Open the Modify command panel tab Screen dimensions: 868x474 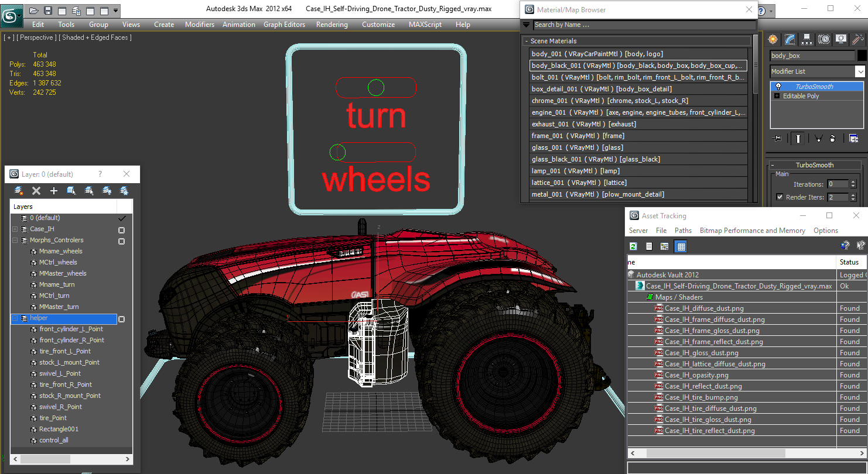(x=790, y=39)
